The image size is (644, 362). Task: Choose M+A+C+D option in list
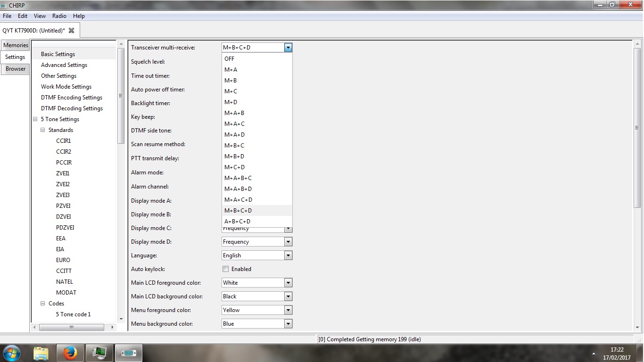pyautogui.click(x=257, y=200)
